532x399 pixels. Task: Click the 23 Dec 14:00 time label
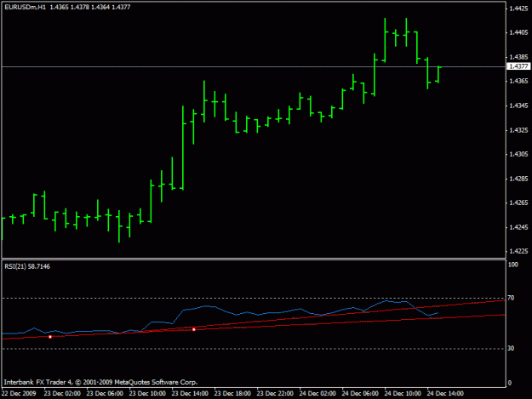(190, 393)
